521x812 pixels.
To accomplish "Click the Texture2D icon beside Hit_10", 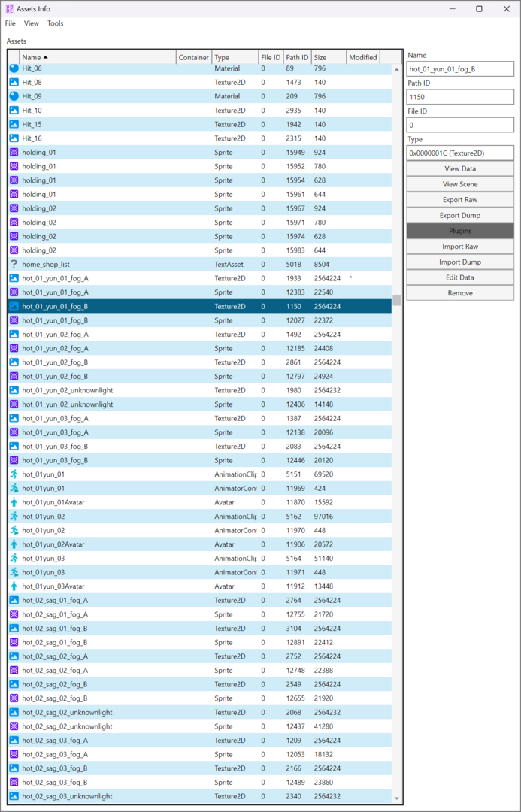I will click(x=14, y=111).
